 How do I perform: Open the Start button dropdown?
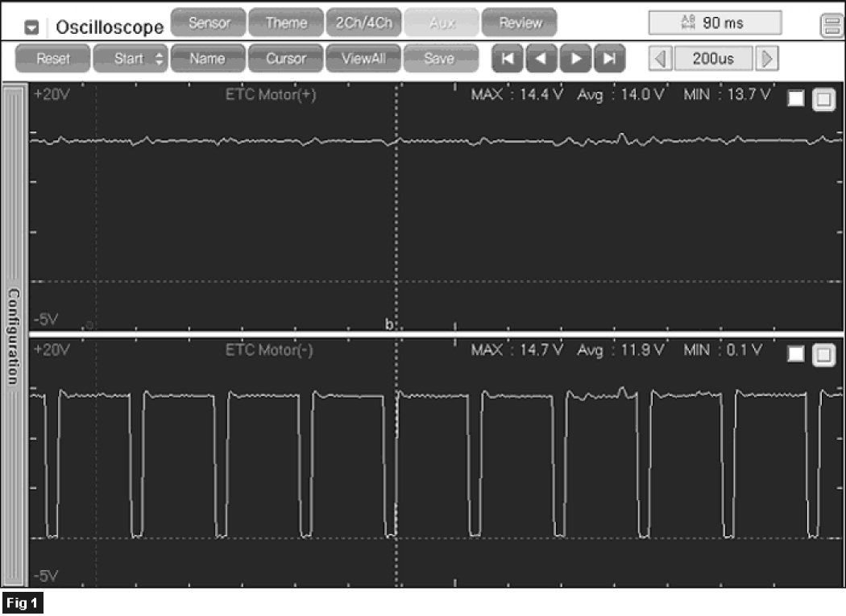(x=129, y=59)
